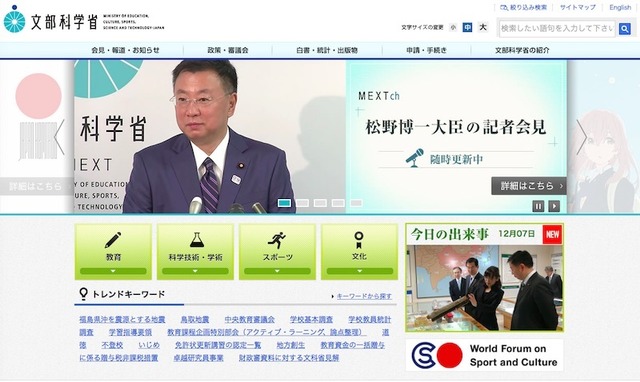
Task: Open the 政策・審議会 menu
Action: 228,50
